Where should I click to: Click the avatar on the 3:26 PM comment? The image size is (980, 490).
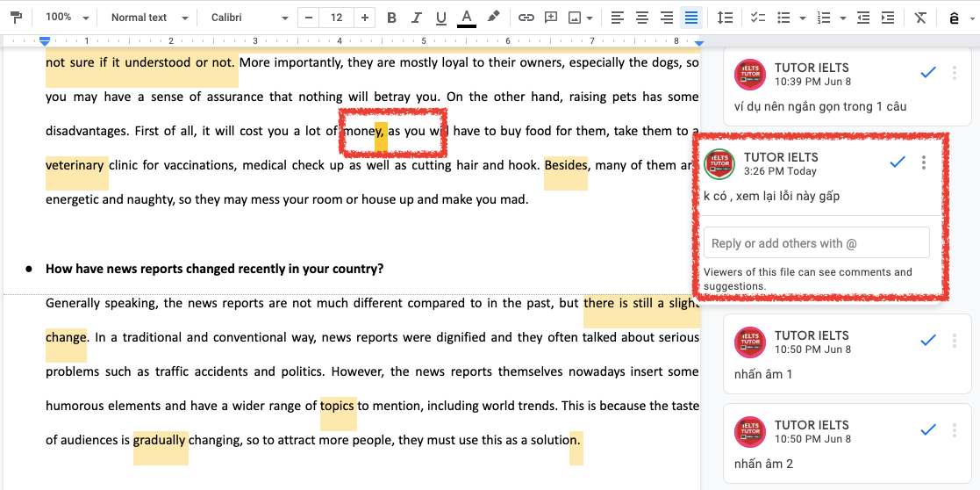[719, 164]
